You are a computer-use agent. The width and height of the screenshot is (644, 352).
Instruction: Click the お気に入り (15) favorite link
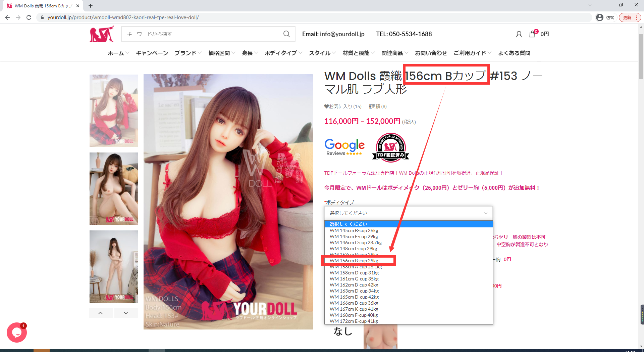343,106
